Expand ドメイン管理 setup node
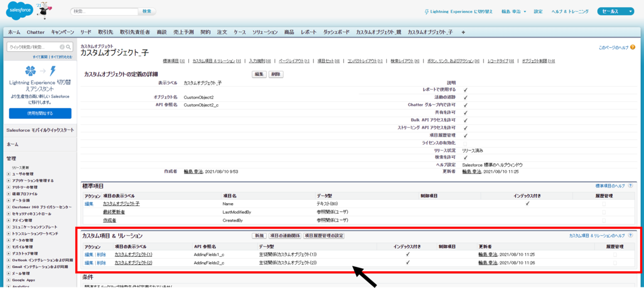 [x=8, y=220]
